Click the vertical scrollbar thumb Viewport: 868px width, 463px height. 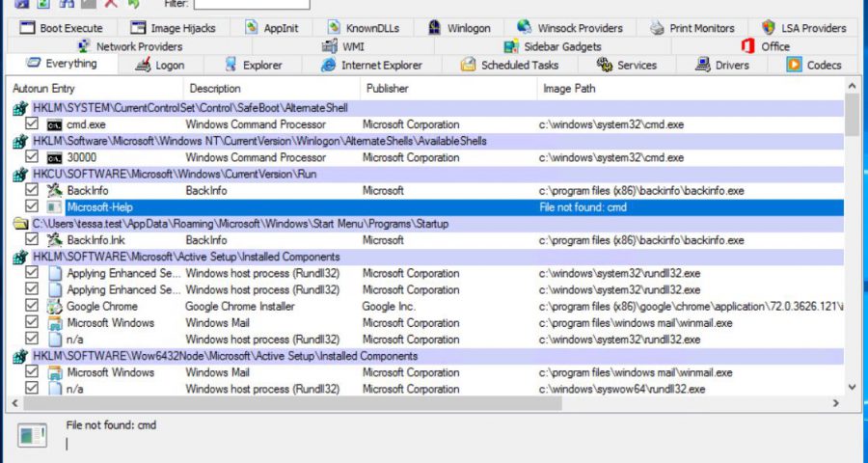tap(852, 115)
